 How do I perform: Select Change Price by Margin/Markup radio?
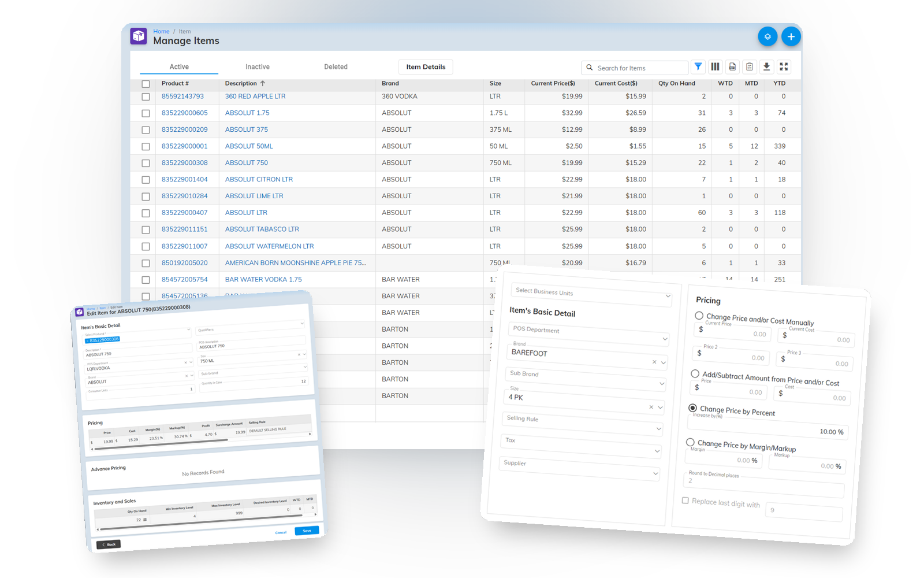tap(690, 442)
